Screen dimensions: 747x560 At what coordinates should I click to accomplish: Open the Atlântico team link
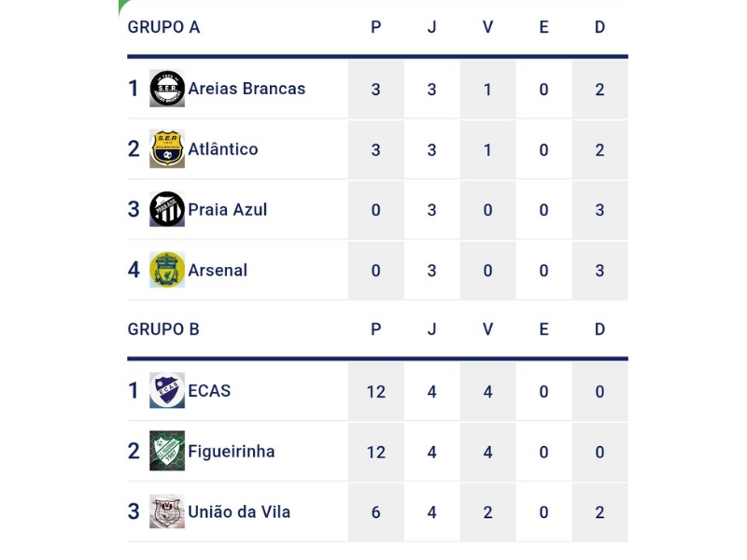pyautogui.click(x=222, y=149)
